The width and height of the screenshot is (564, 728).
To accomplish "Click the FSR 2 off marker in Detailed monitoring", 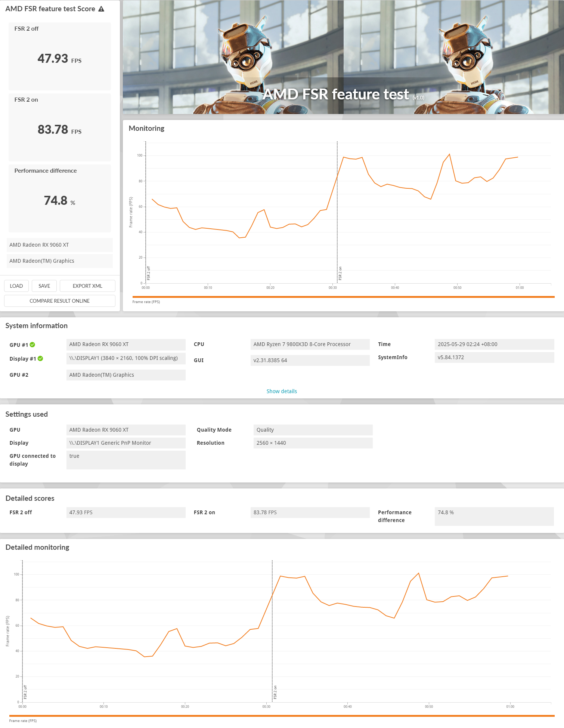I will 25,692.
